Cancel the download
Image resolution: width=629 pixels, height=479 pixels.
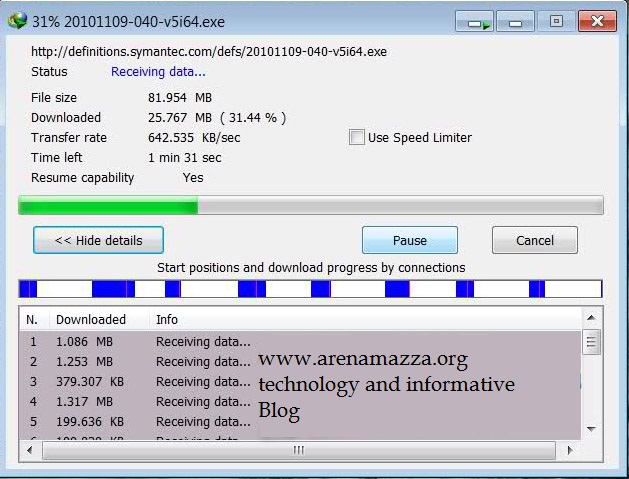tap(535, 240)
